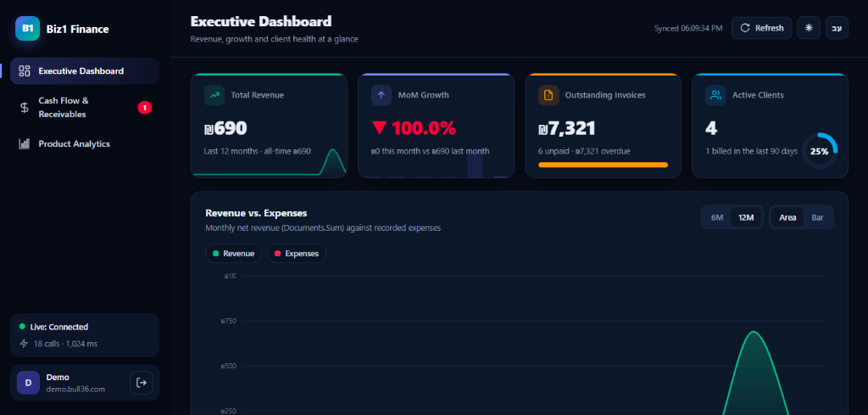Switch chart type to Bar
Viewport: 868px width, 415px height.
pos(818,217)
